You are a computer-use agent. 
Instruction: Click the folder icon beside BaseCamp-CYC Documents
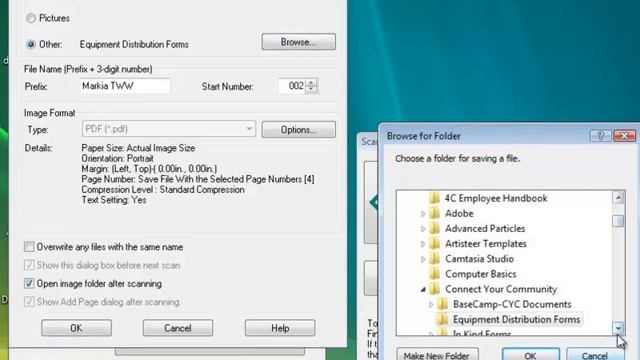click(x=442, y=304)
